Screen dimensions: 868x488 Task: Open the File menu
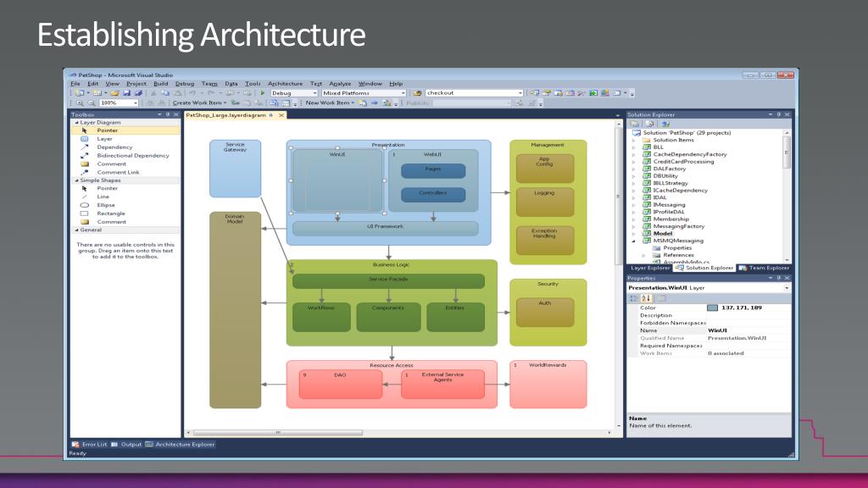point(75,84)
